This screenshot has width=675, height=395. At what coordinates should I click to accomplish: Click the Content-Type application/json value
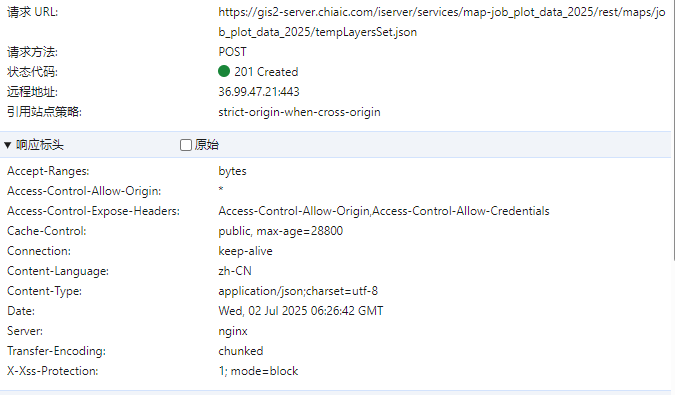click(x=298, y=291)
